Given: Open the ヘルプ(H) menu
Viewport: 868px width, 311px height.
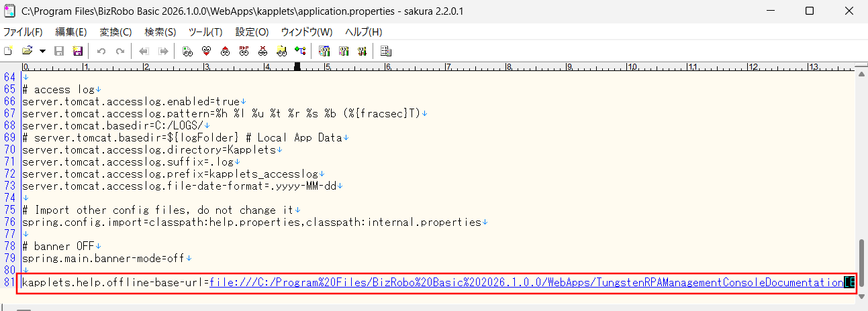Looking at the screenshot, I should 363,32.
